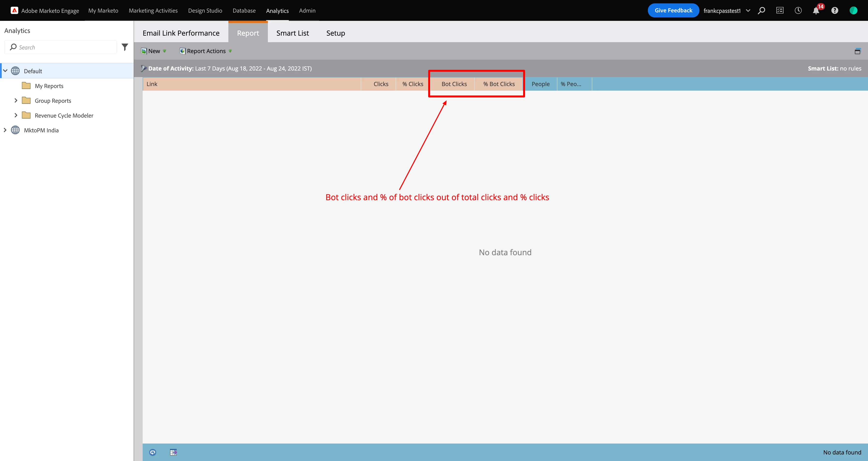The height and width of the screenshot is (461, 868).
Task: Switch to the Smart List tab
Action: [x=292, y=33]
